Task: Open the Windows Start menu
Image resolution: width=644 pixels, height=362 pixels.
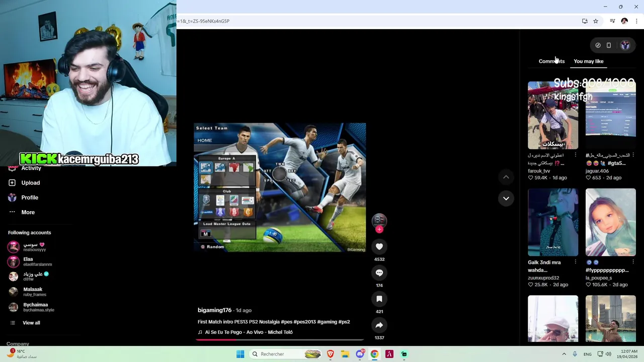Action: [x=240, y=354]
